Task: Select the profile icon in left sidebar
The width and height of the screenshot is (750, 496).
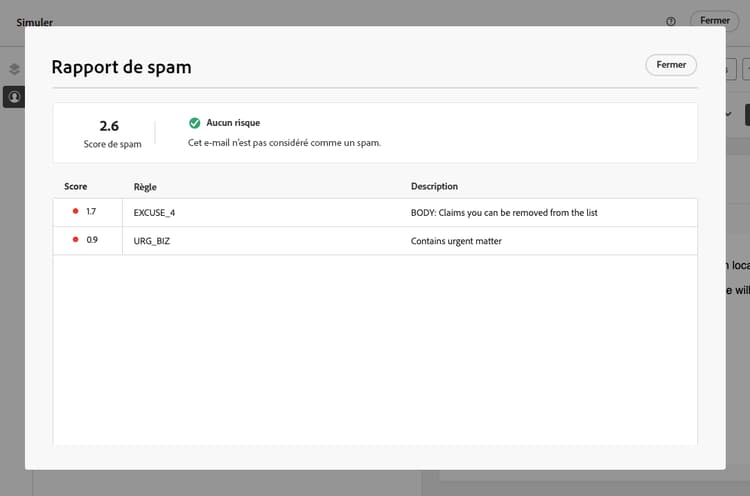Action: click(x=14, y=97)
